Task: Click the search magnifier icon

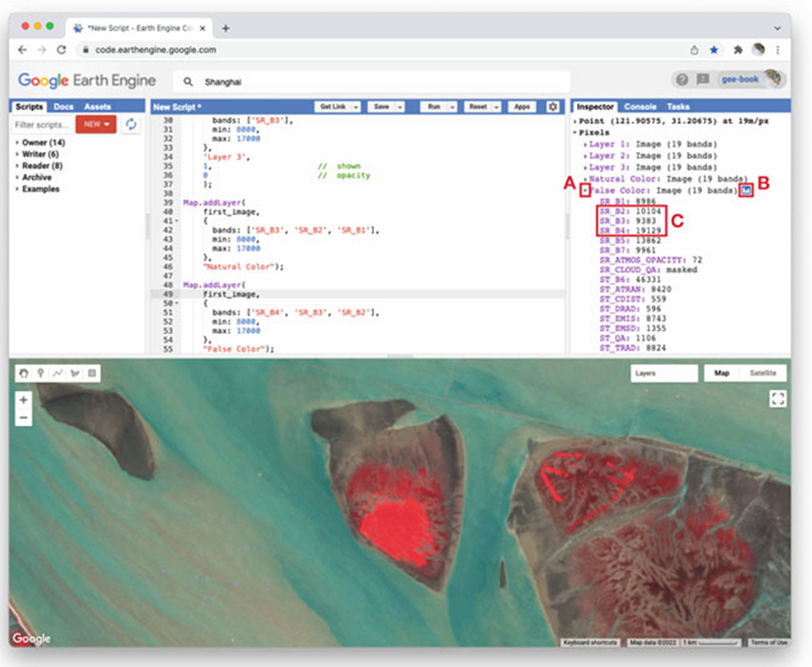Action: click(188, 82)
